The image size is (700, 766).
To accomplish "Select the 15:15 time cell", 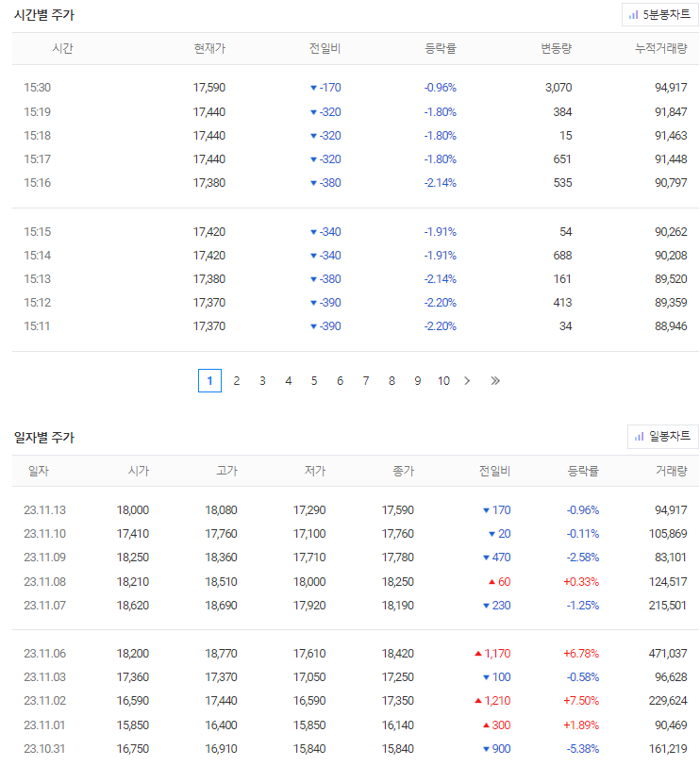I will click(37, 231).
